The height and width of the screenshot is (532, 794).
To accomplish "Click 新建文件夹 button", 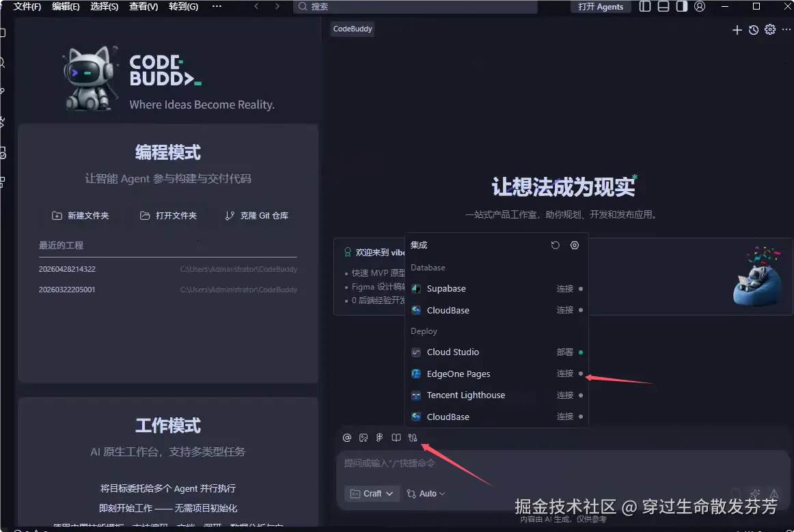I will pos(81,216).
